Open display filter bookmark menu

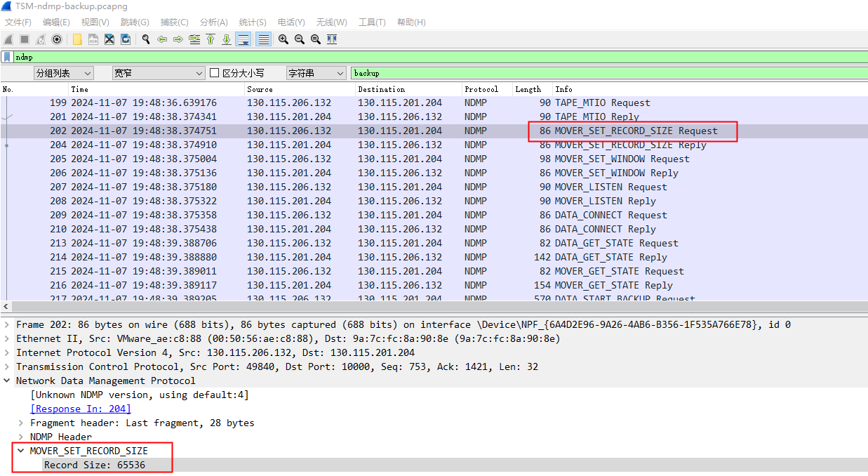coord(7,57)
